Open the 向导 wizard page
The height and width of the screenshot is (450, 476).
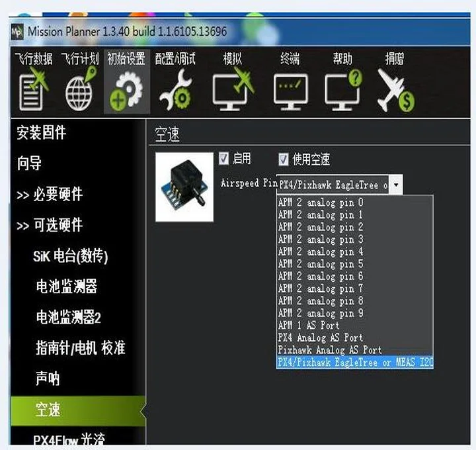29,163
